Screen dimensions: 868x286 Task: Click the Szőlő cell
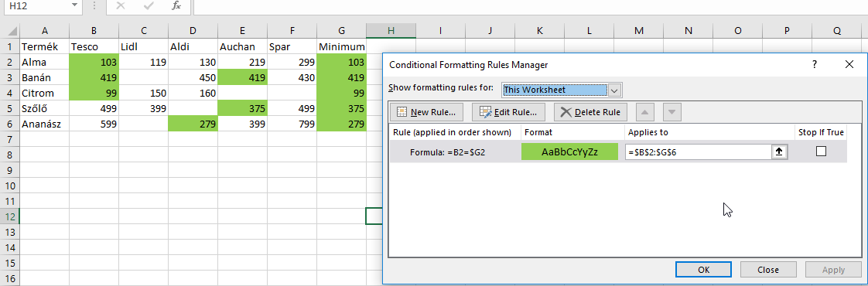pyautogui.click(x=44, y=108)
